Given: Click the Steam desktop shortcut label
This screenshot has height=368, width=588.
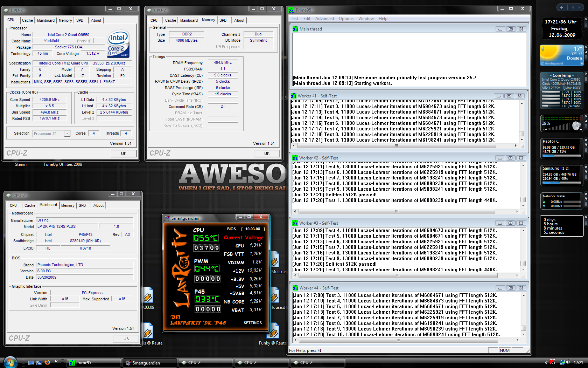Looking at the screenshot, I should point(21,164).
